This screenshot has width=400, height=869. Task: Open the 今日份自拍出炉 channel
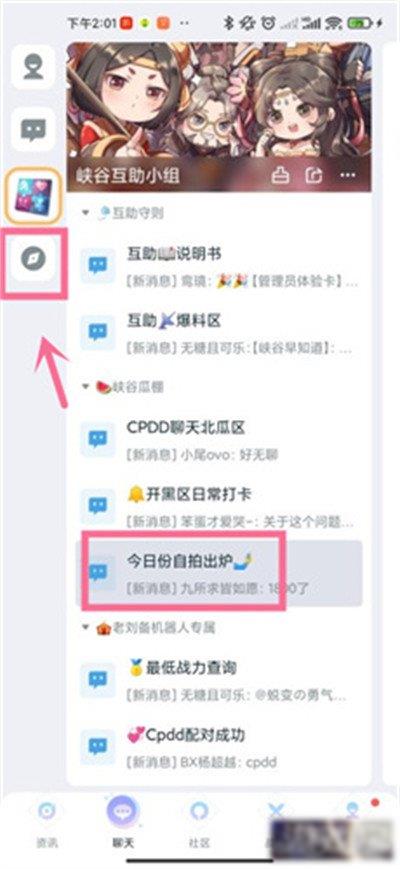click(219, 573)
